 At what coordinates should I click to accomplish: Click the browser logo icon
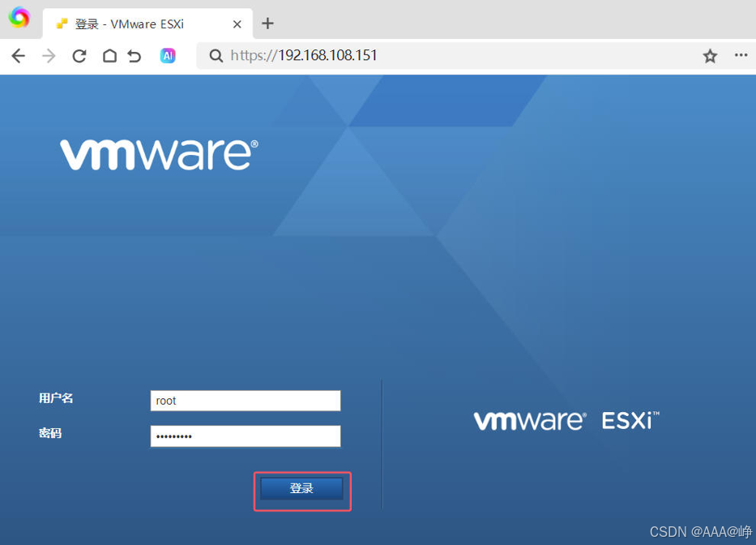pos(19,17)
